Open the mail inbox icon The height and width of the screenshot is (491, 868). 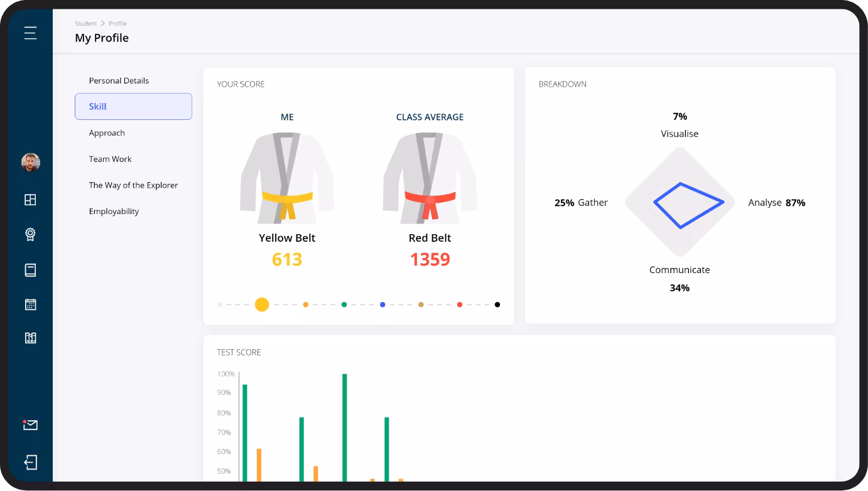30,425
